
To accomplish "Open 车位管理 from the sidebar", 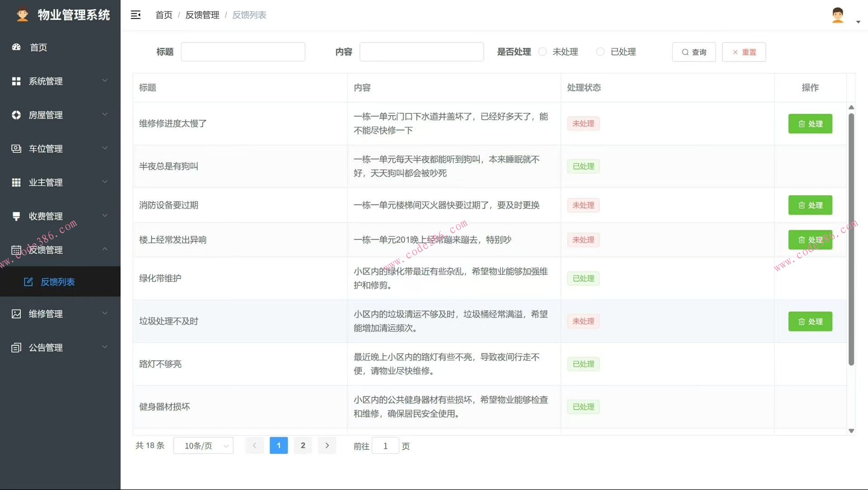I will [46, 148].
